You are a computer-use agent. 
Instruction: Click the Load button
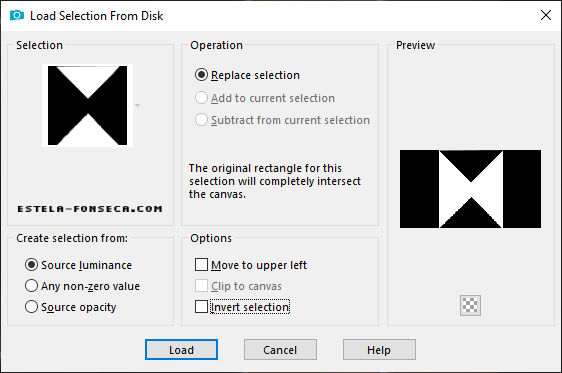[x=181, y=349]
